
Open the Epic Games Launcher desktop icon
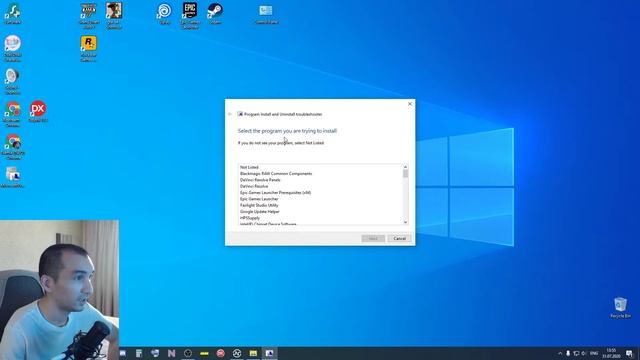point(190,15)
